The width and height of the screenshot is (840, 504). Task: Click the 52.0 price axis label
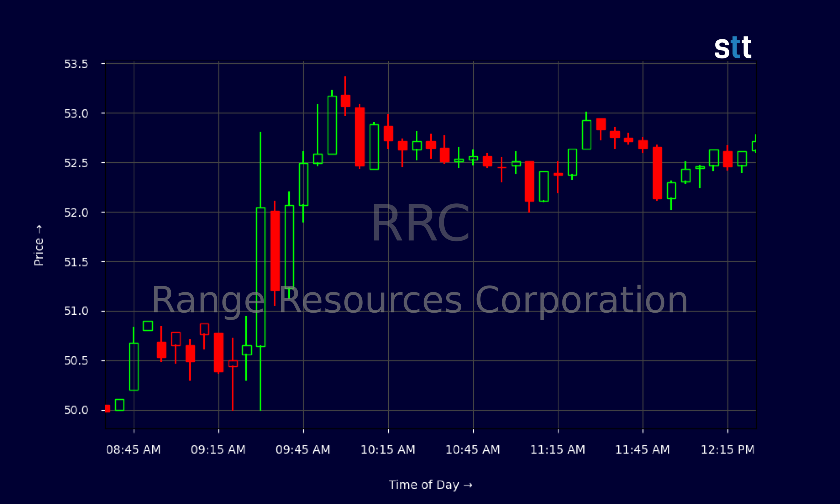(76, 213)
